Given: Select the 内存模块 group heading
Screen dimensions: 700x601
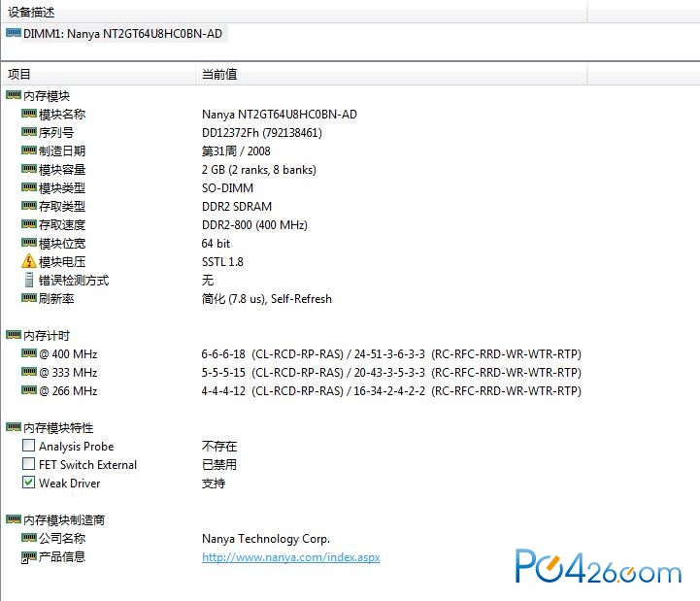Looking at the screenshot, I should pos(47,95).
